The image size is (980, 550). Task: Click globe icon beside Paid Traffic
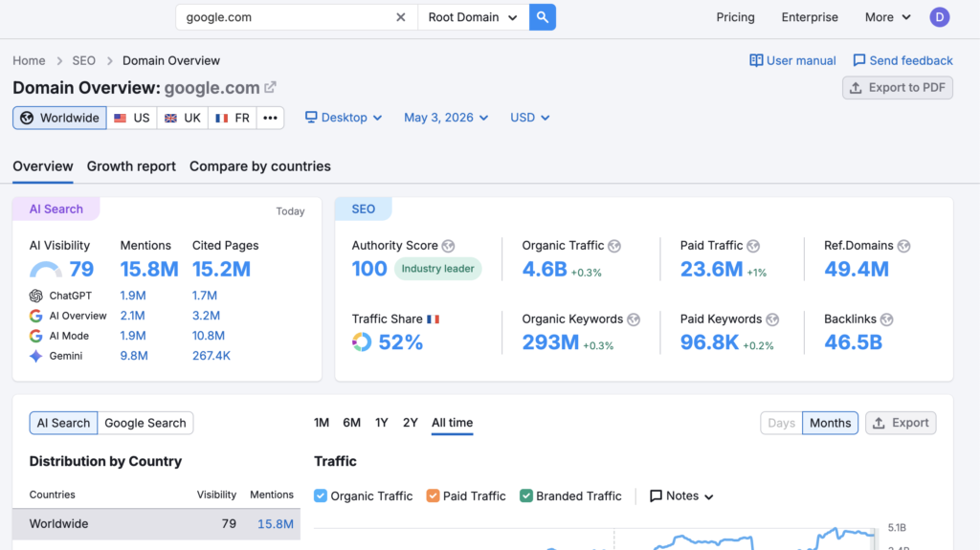click(753, 246)
